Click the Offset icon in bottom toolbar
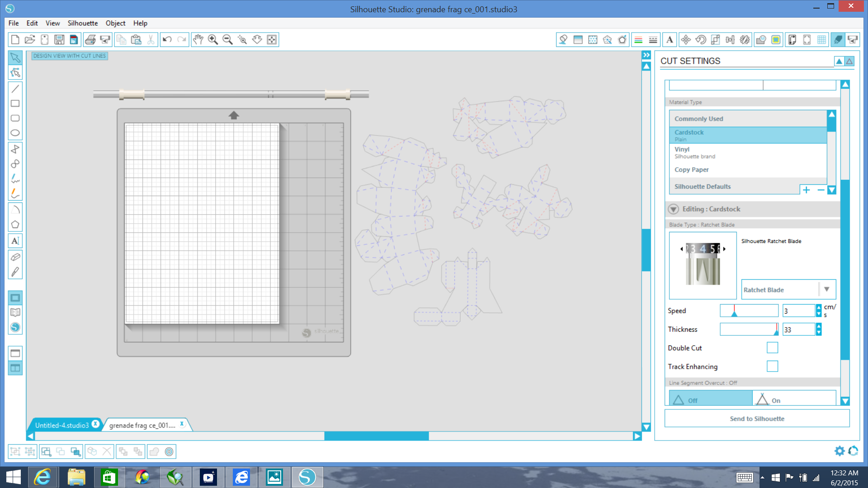This screenshot has width=868, height=488. tap(169, 451)
